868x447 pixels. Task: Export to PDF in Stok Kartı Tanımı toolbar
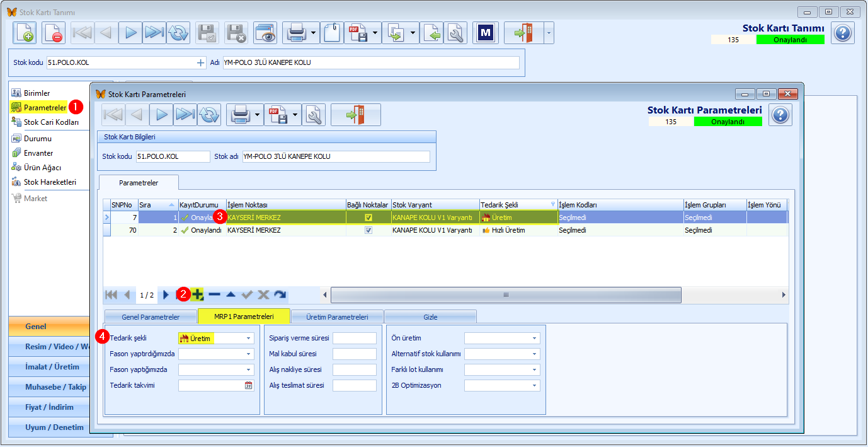point(357,33)
